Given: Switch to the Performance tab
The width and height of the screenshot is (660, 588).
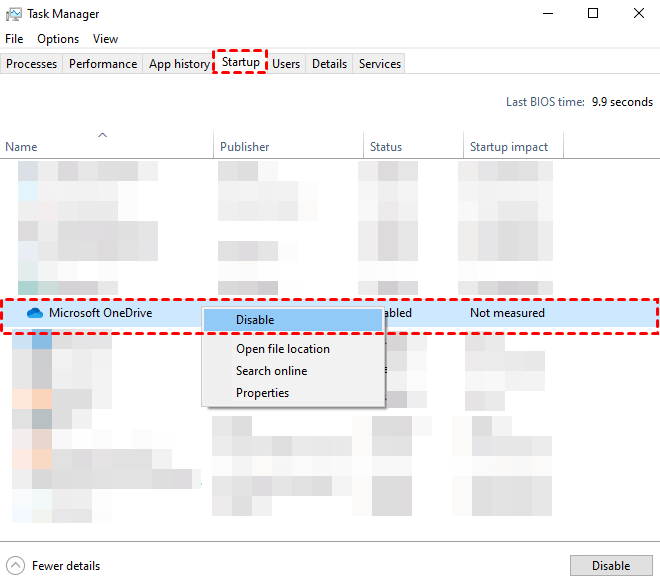Looking at the screenshot, I should click(103, 64).
